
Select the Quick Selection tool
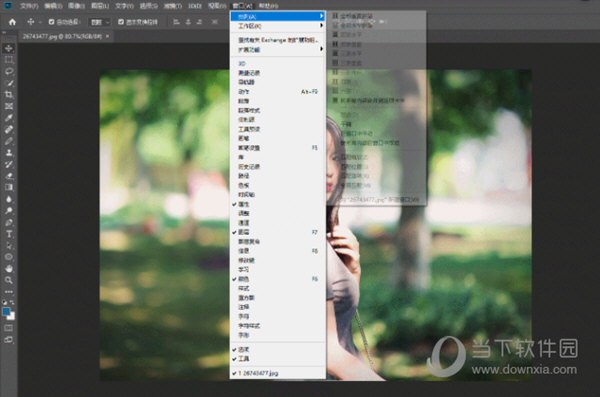9,83
